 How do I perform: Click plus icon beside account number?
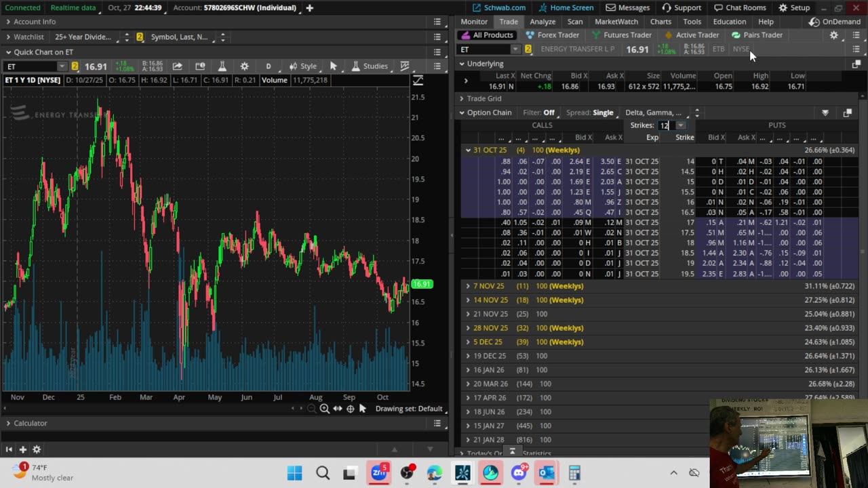click(x=309, y=8)
